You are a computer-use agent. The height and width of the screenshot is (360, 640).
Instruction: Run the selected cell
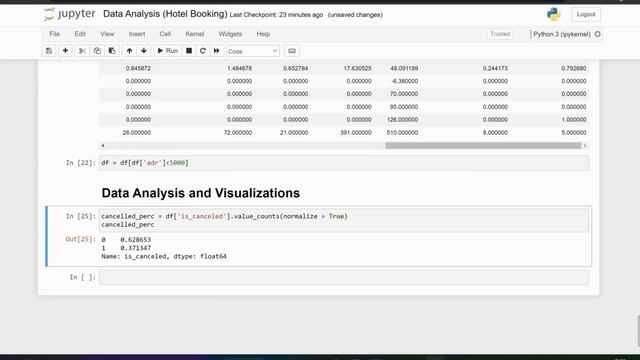[167, 51]
